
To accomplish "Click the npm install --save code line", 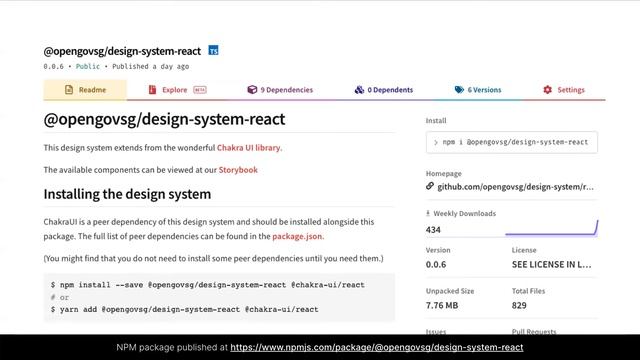I will click(x=208, y=285).
